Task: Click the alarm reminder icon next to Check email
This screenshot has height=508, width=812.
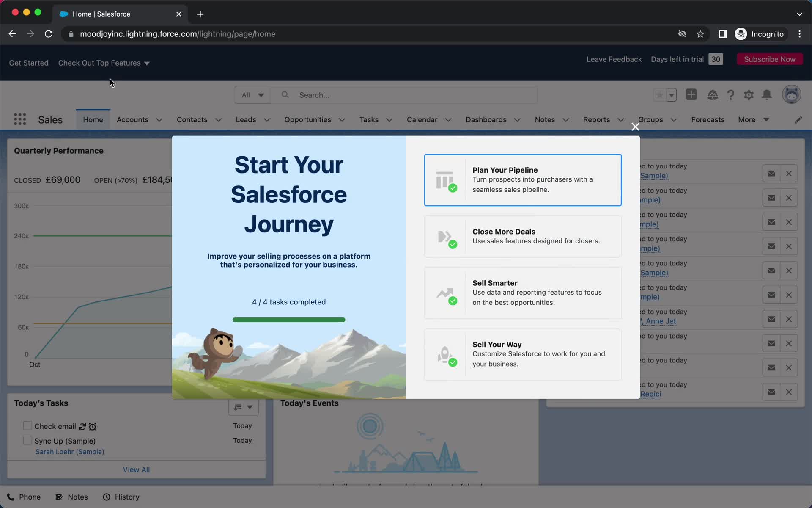Action: click(x=93, y=427)
